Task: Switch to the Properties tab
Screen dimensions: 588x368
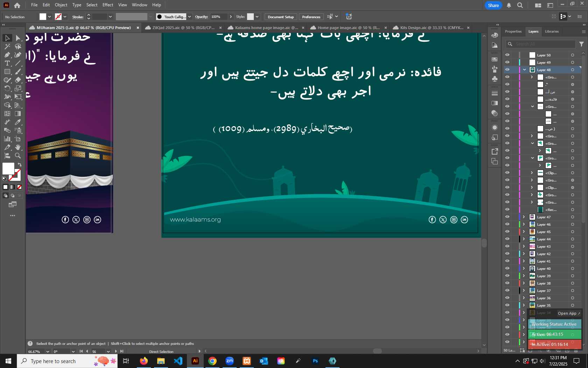Action: [513, 32]
